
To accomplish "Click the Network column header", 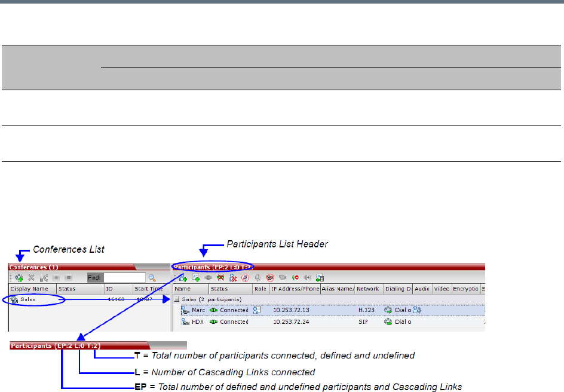I will click(x=369, y=289).
